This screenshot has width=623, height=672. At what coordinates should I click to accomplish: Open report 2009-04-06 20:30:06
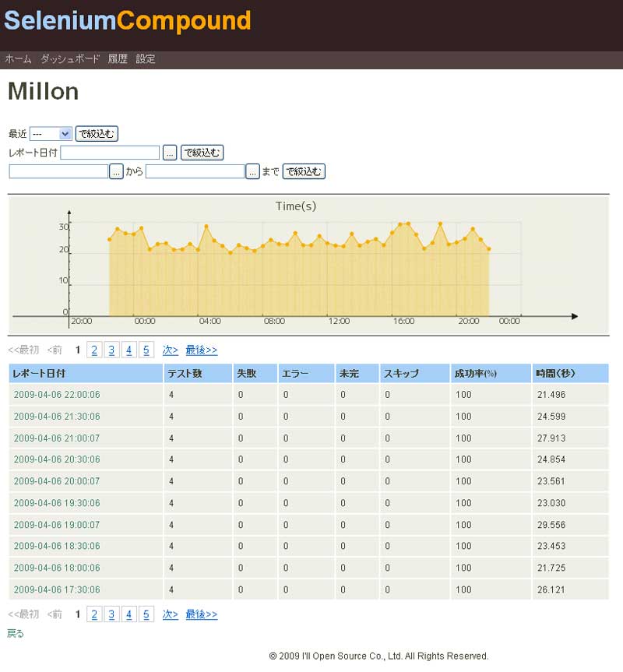[x=57, y=459]
